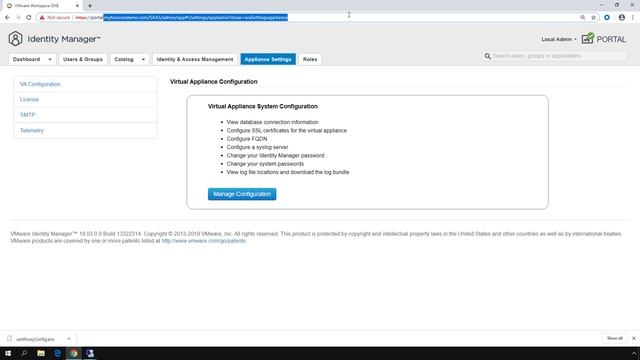640x360 pixels.
Task: Open License settings in sidebar
Action: (29, 100)
